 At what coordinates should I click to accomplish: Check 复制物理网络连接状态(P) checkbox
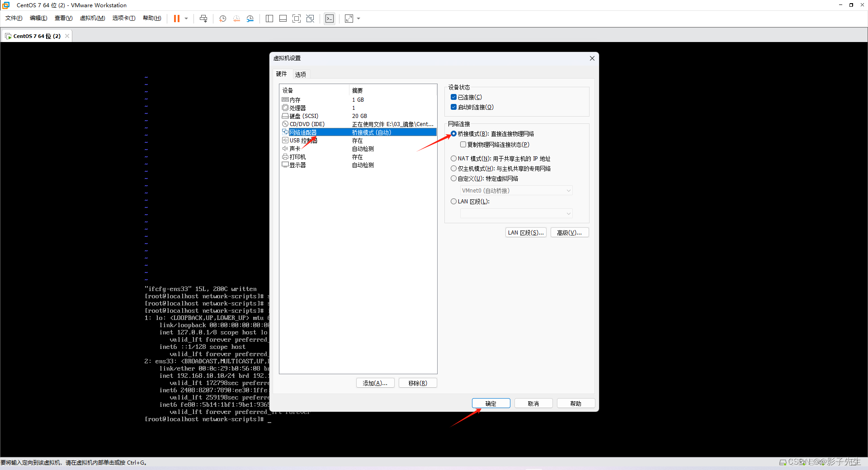(x=463, y=145)
